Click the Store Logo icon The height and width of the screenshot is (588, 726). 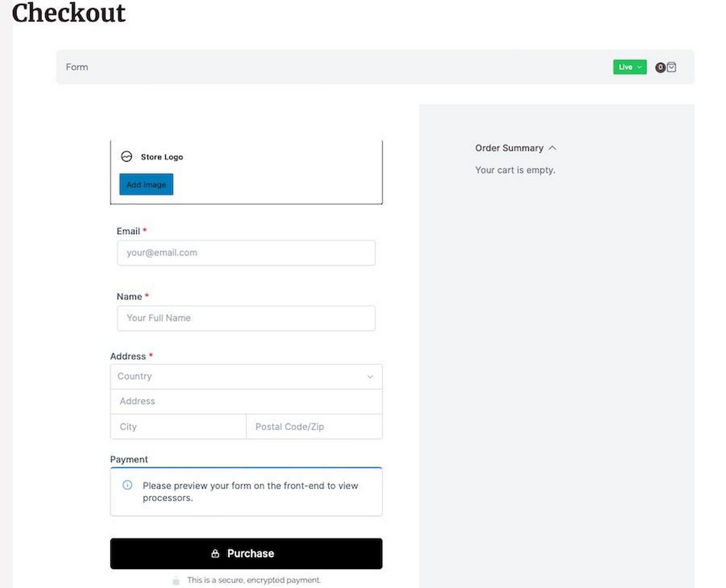(127, 157)
